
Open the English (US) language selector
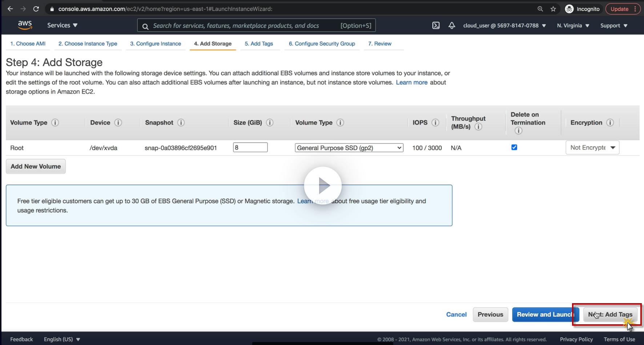[62, 339]
